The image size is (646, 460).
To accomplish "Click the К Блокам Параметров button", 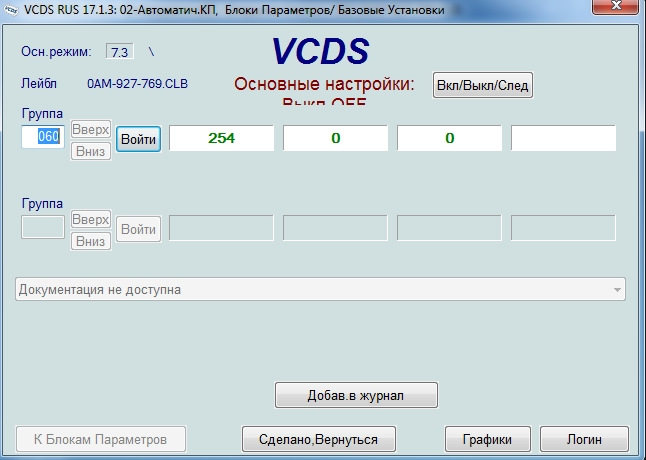I will point(101,439).
